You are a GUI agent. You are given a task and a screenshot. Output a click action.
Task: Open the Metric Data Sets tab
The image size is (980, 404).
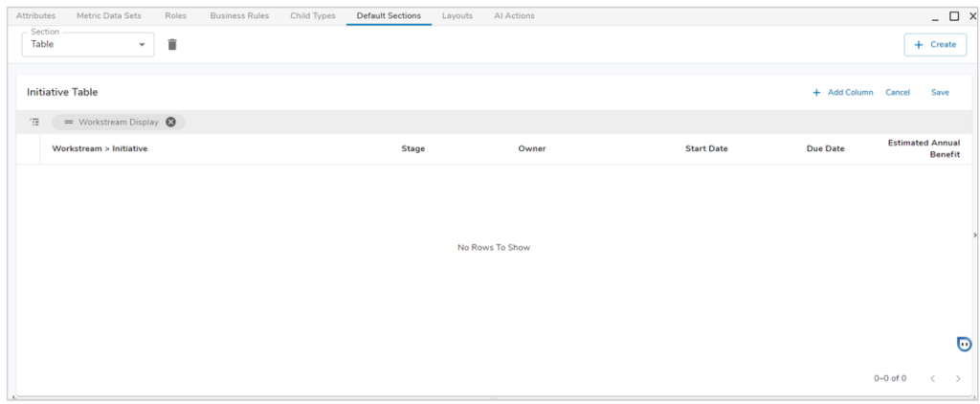109,15
